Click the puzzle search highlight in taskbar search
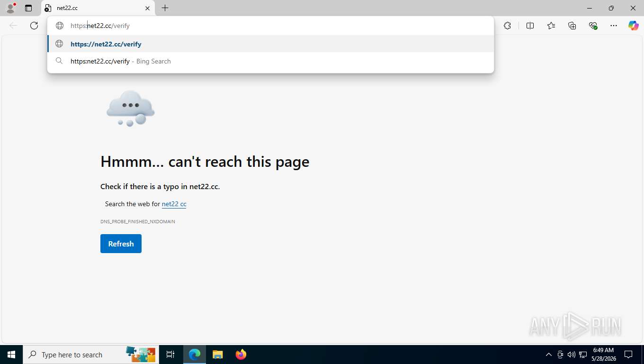Viewport: 644px width, 364px height. 141,354
